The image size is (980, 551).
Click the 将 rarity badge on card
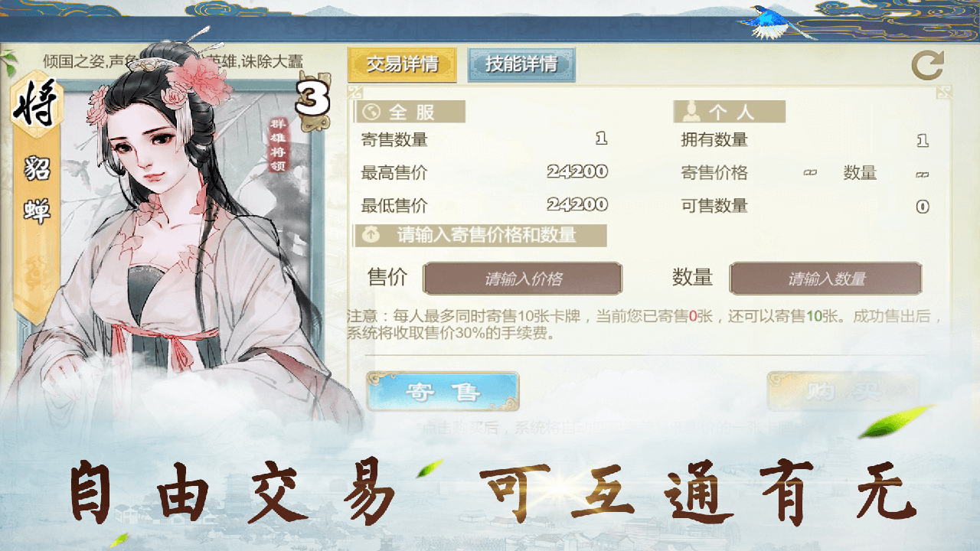tap(35, 105)
